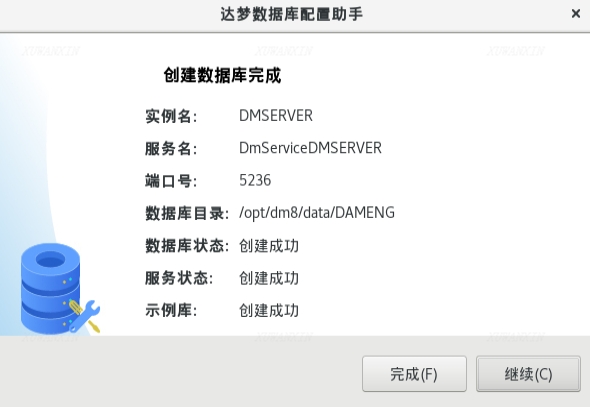Click the 完成(F) finish button
The height and width of the screenshot is (407, 590).
(414, 374)
